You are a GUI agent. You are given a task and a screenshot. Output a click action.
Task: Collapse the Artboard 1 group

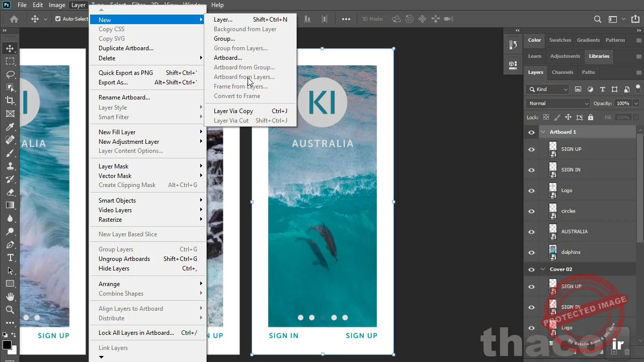(542, 132)
